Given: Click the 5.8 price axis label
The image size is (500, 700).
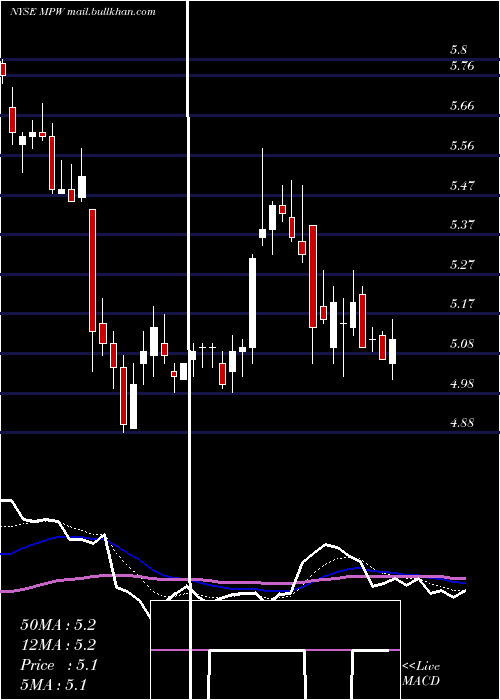Looking at the screenshot, I should pos(459,50).
